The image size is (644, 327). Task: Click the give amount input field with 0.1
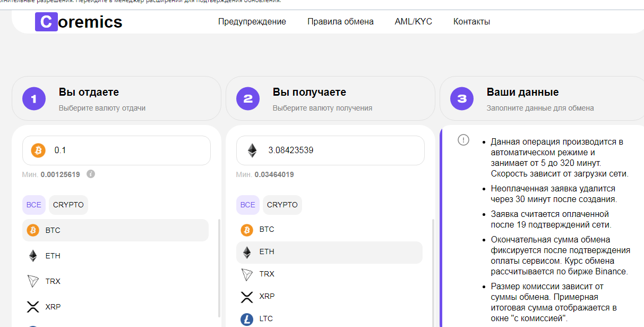[x=127, y=150]
